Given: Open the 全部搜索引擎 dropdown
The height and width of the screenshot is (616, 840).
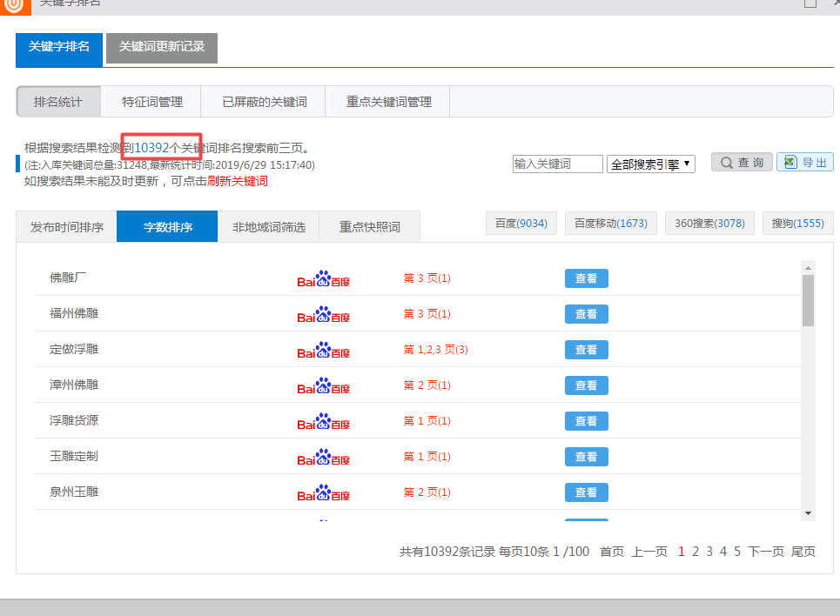Looking at the screenshot, I should (651, 164).
